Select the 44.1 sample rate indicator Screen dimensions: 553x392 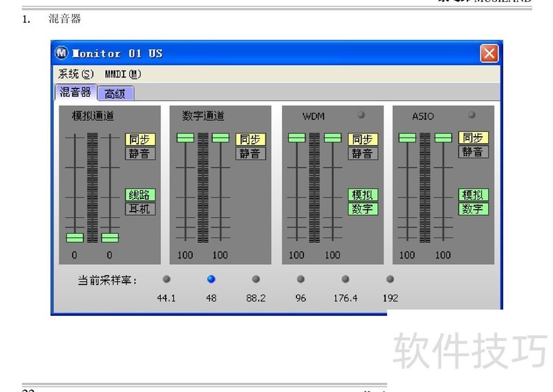pos(166,279)
